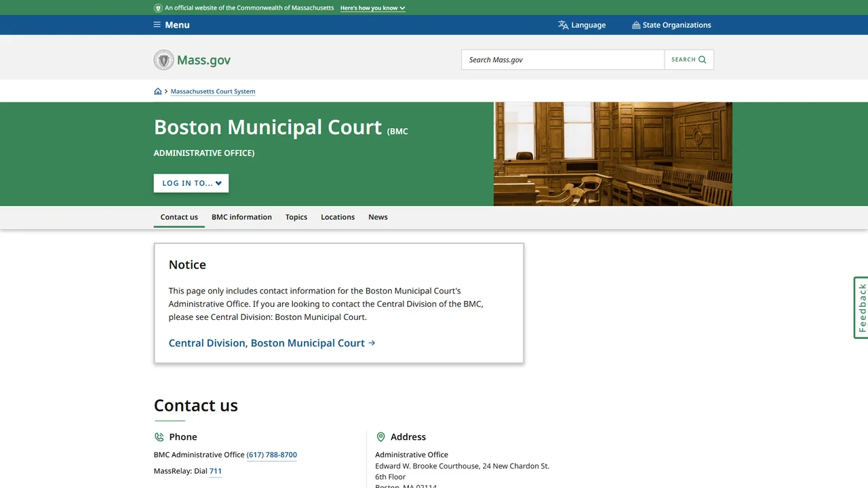
Task: Click the Language translate icon
Action: pos(563,25)
